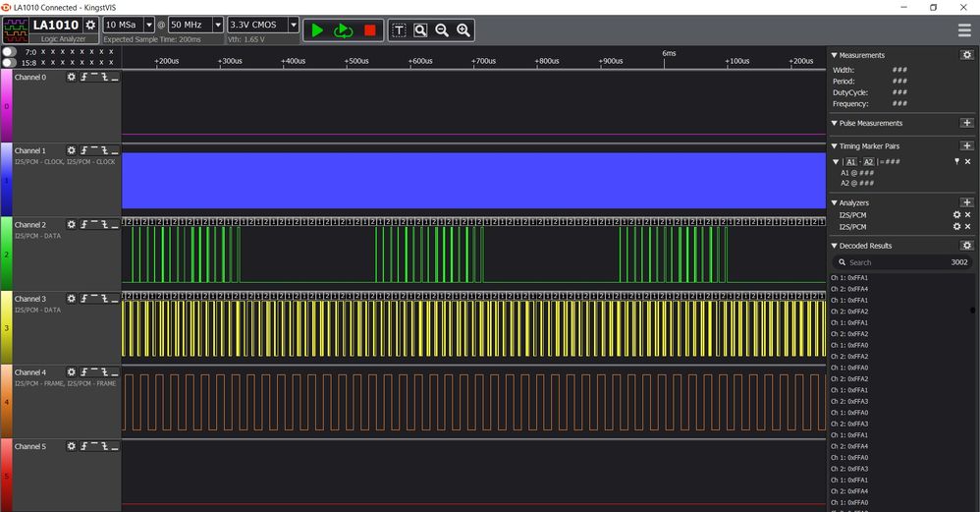Click the +500us mark on time ruler
This screenshot has width=980, height=512.
point(356,61)
